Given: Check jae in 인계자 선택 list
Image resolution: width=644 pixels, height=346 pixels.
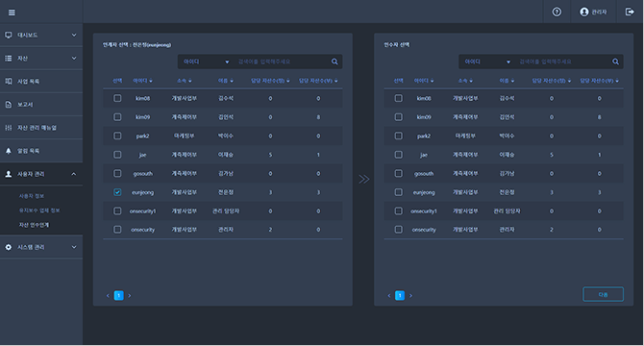Looking at the screenshot, I should (117, 155).
